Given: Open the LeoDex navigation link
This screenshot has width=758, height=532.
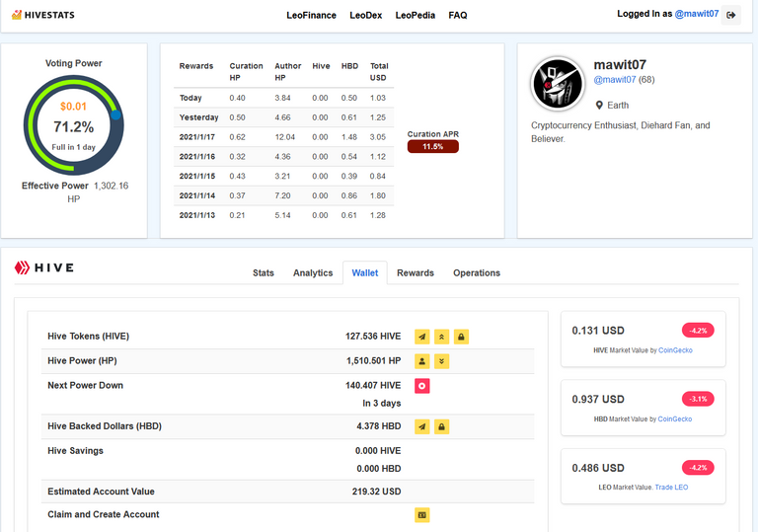Looking at the screenshot, I should [x=366, y=15].
